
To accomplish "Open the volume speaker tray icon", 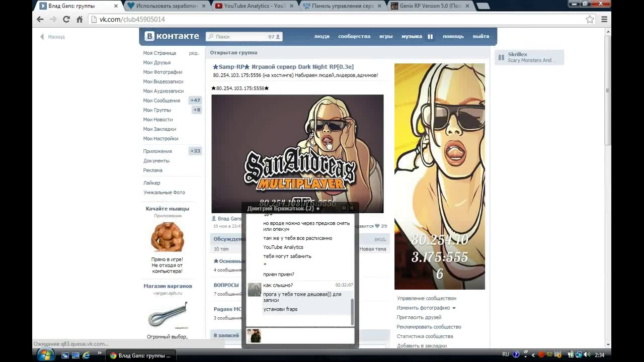I will [587, 354].
